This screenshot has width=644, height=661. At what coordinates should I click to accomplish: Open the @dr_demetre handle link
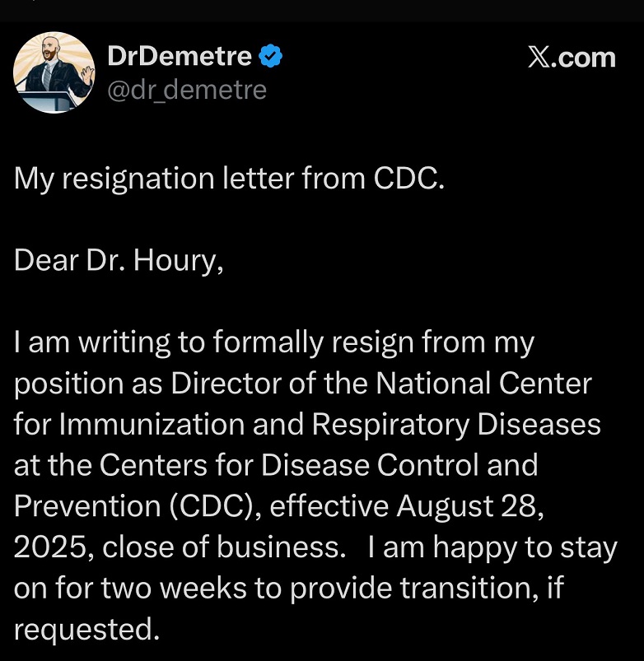click(187, 88)
